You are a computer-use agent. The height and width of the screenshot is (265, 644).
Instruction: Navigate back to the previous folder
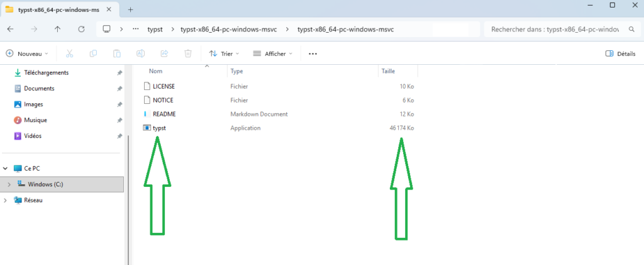(11, 30)
